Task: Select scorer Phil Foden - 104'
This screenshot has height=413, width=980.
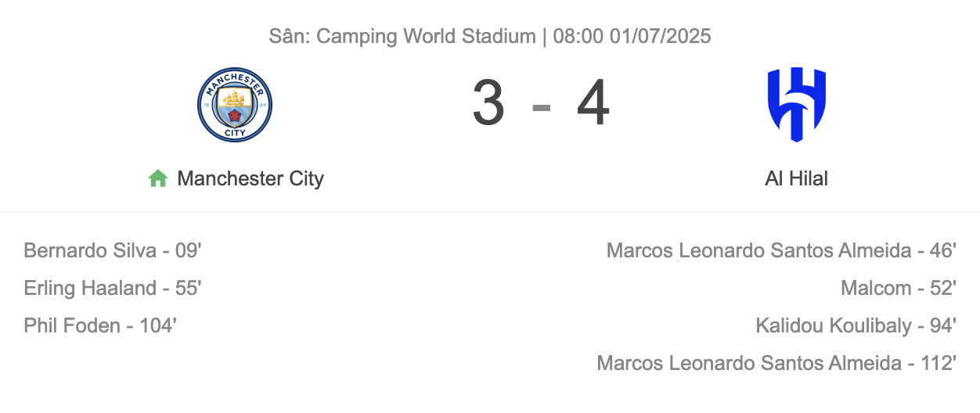Action: 100,325
